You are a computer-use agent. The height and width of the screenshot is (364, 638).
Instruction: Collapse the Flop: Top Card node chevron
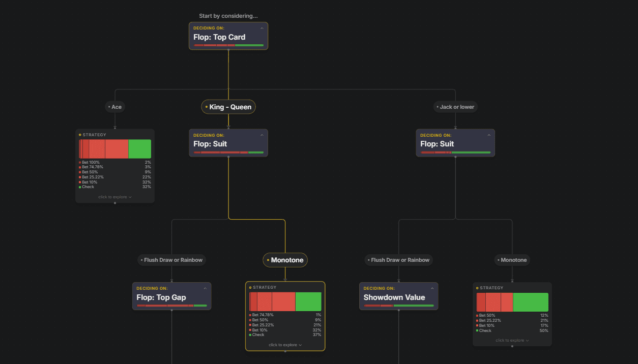point(262,28)
